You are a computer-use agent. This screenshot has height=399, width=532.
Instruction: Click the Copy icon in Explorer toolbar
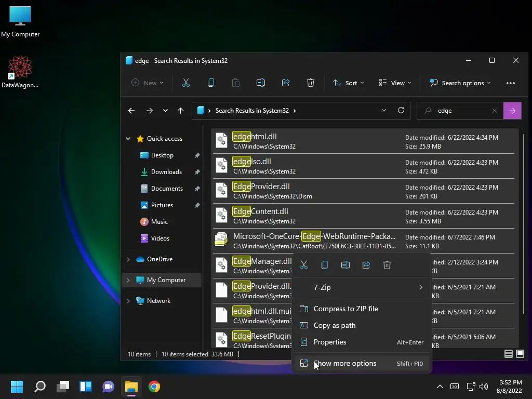coord(211,83)
